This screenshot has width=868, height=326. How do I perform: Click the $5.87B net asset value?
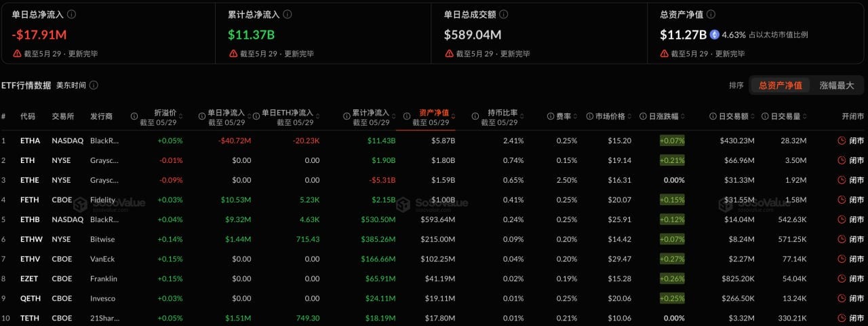(x=443, y=141)
